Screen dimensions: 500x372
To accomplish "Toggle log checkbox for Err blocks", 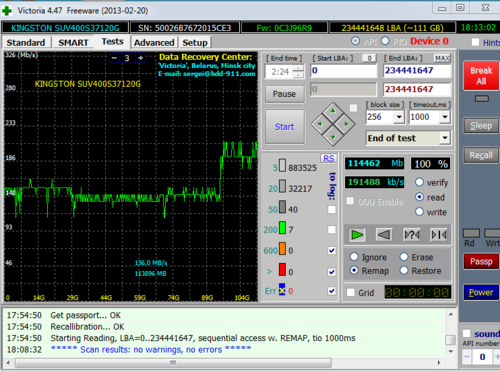I will pyautogui.click(x=332, y=291).
